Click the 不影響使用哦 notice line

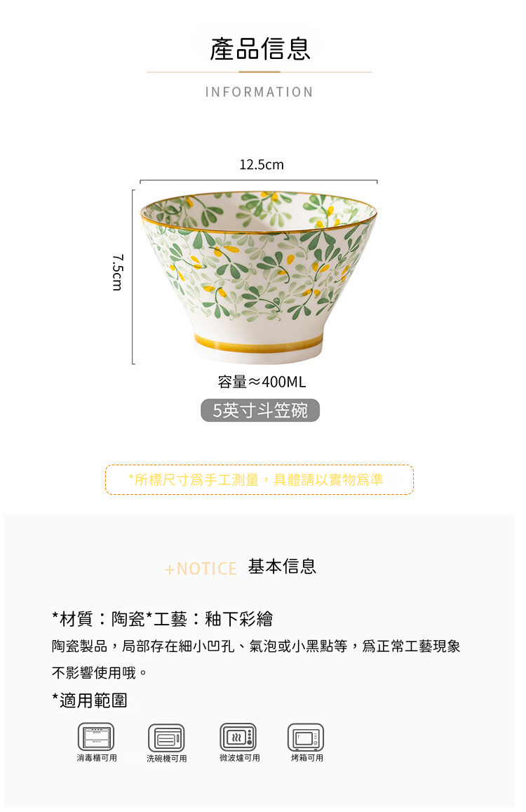pyautogui.click(x=100, y=673)
